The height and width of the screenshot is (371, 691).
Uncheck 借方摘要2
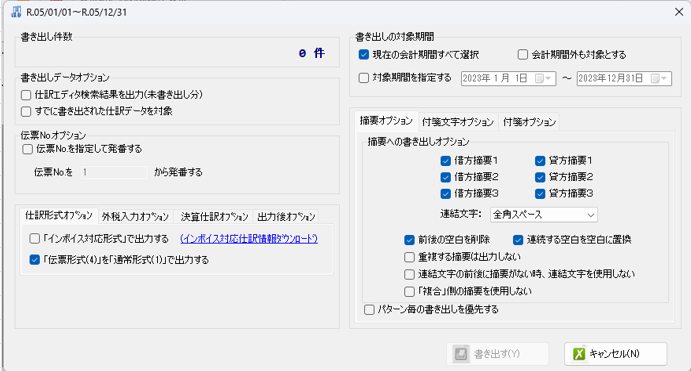pyautogui.click(x=446, y=177)
